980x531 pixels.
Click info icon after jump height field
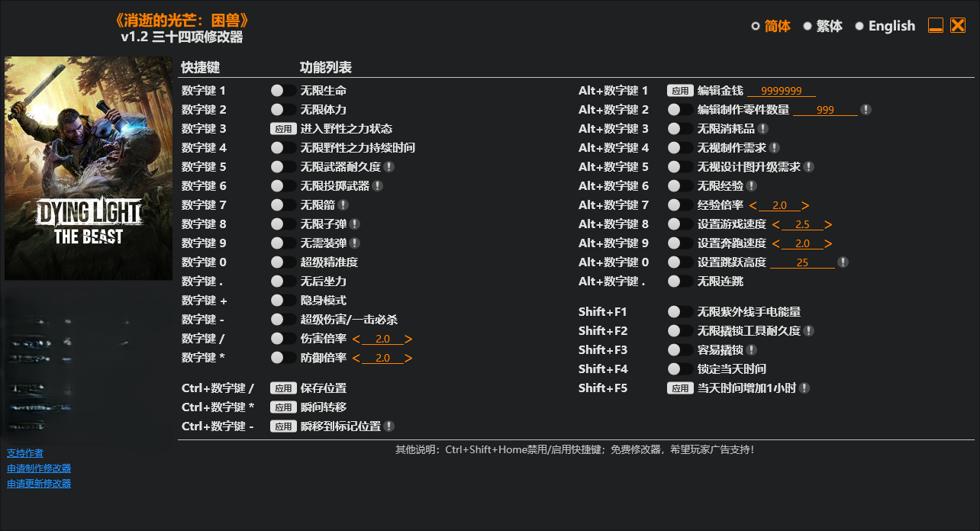click(x=843, y=262)
